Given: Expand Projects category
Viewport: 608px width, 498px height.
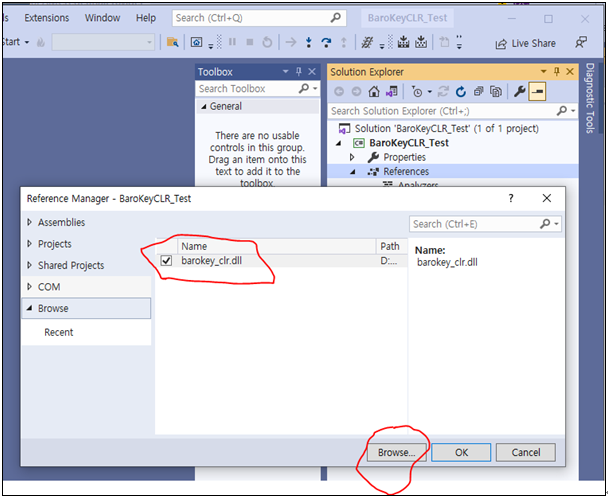Looking at the screenshot, I should point(29,244).
